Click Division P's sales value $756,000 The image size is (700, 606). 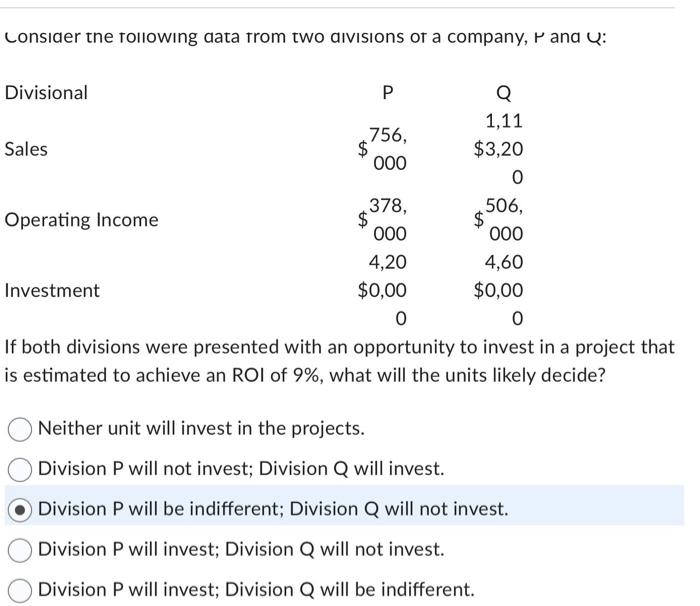(x=383, y=149)
